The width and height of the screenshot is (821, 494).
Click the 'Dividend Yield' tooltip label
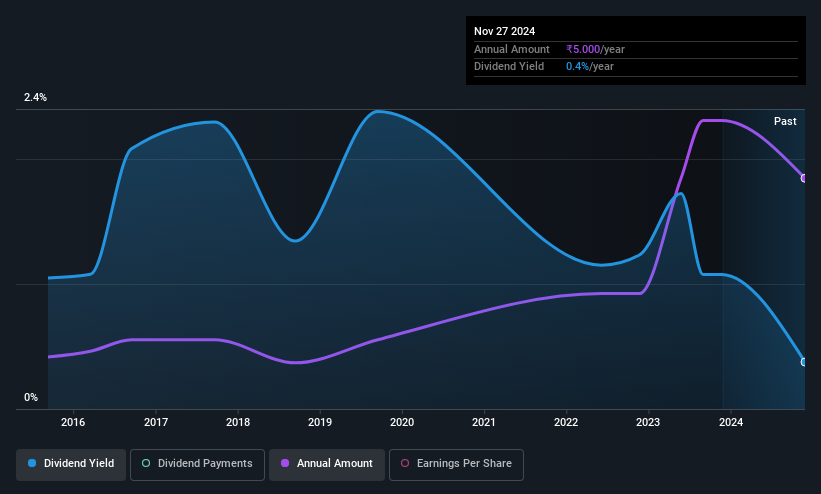[509, 67]
